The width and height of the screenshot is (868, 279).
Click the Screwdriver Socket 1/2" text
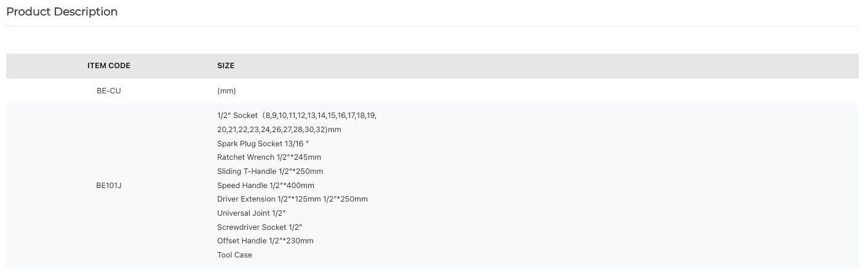coord(260,227)
